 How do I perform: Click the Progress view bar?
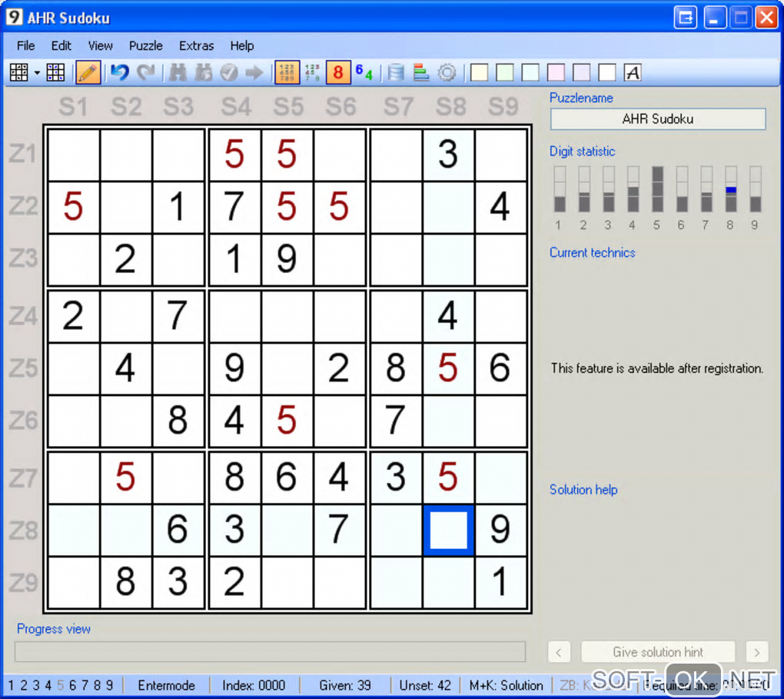point(270,651)
